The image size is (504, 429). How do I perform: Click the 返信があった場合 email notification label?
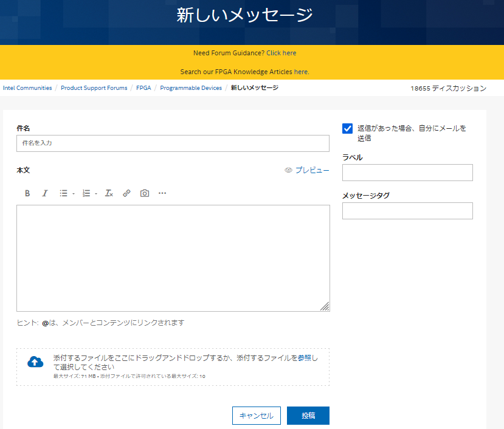point(412,133)
